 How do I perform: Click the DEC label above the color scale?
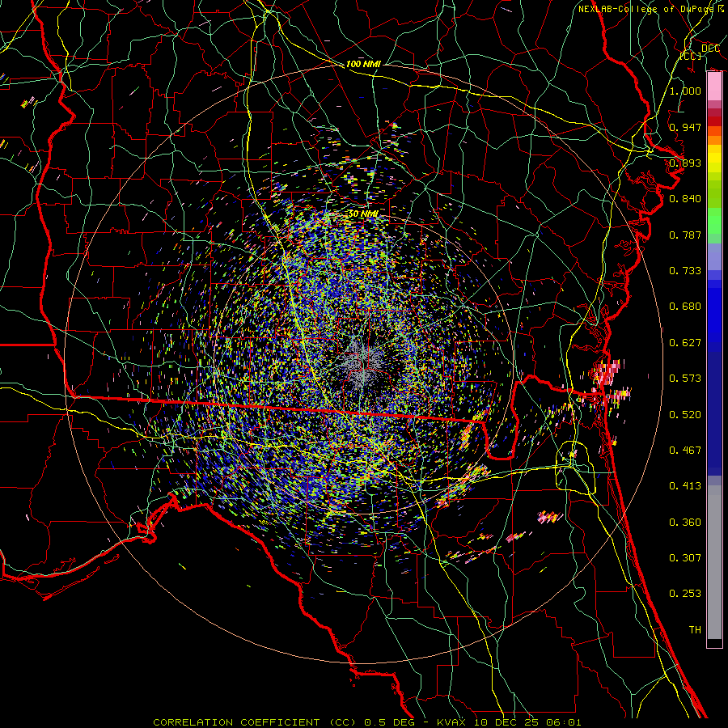[711, 49]
